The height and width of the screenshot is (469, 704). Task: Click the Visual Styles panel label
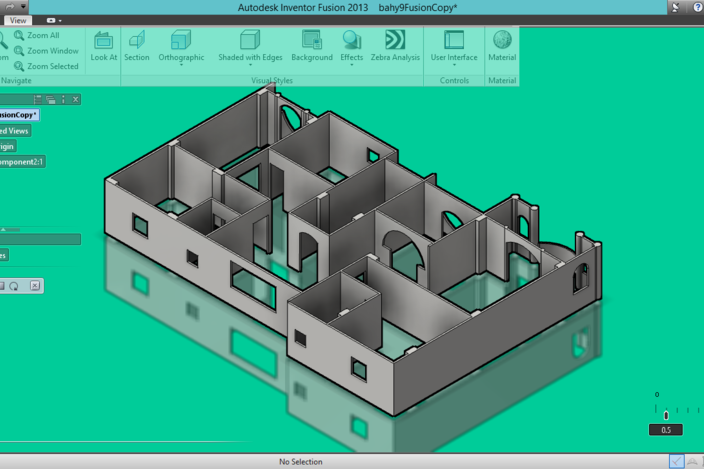click(272, 80)
